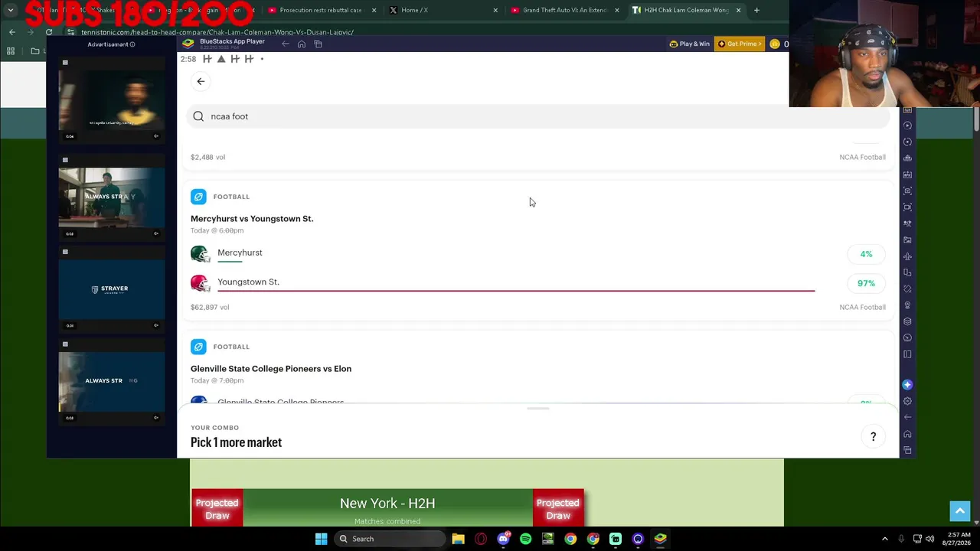Open the volume control in system tray
The image size is (980, 551).
(x=930, y=539)
